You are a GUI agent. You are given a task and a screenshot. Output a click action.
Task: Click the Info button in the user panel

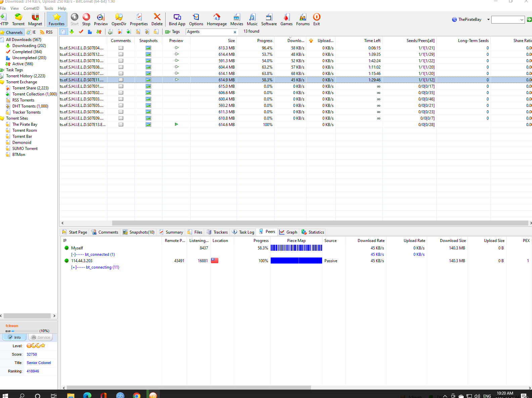click(14, 337)
